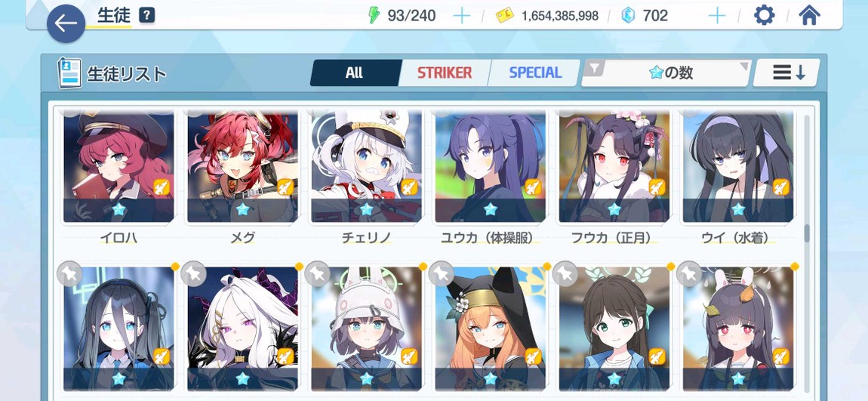Toggle favorite pin on first bottom-row student
This screenshot has width=868, height=401.
tap(69, 273)
